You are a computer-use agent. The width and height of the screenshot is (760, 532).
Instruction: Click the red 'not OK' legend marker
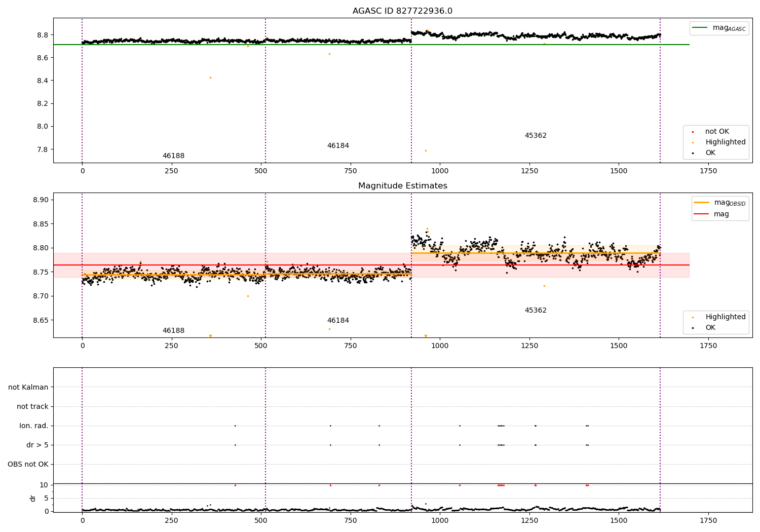pos(693,132)
